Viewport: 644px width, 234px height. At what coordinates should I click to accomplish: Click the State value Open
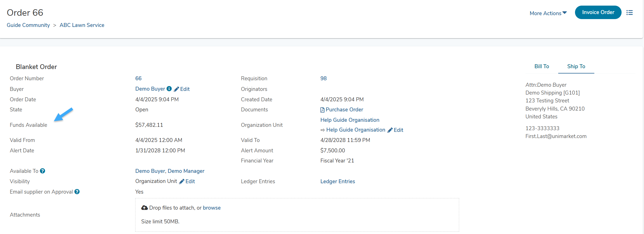click(x=142, y=109)
